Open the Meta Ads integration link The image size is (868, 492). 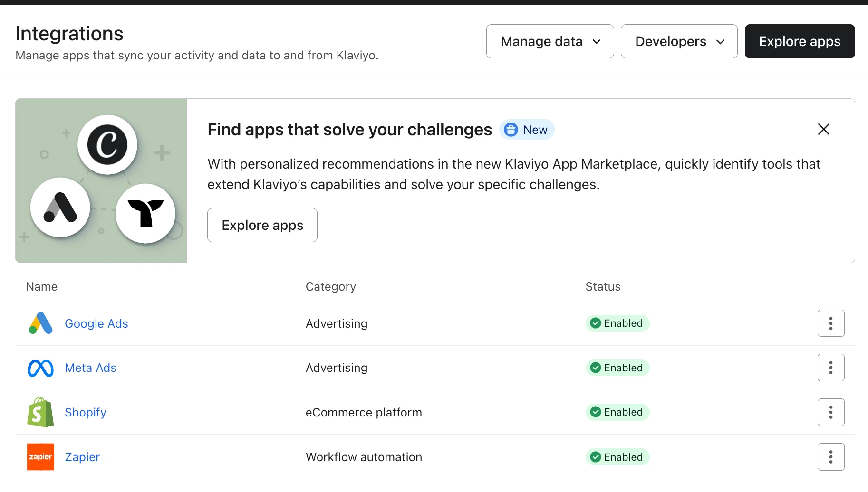[90, 368]
